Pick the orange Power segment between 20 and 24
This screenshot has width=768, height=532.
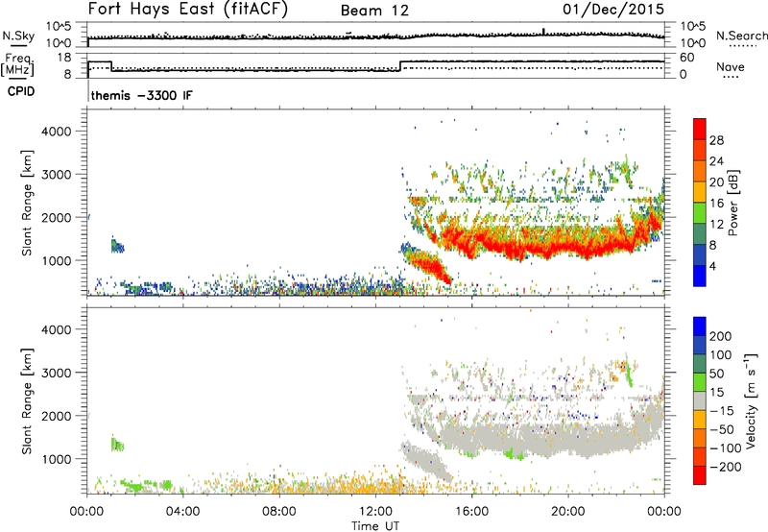(700, 171)
